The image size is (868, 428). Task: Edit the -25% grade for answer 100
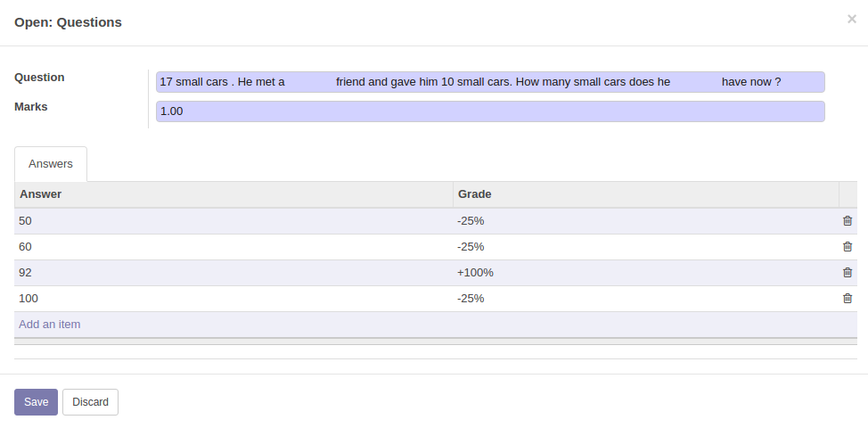pyautogui.click(x=471, y=299)
